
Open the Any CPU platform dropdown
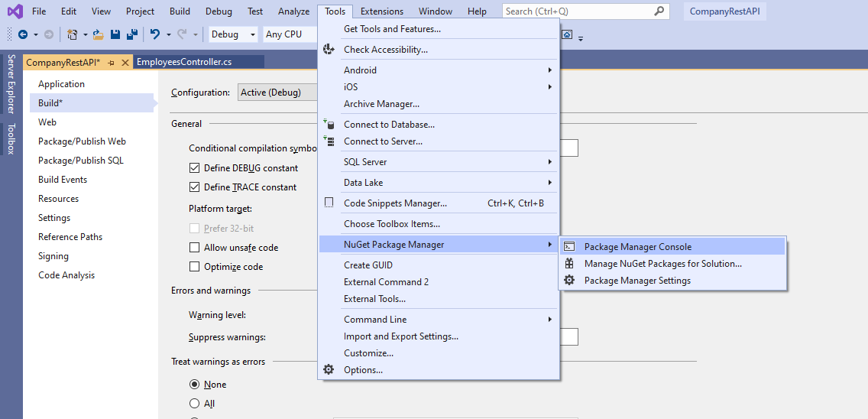pos(290,34)
